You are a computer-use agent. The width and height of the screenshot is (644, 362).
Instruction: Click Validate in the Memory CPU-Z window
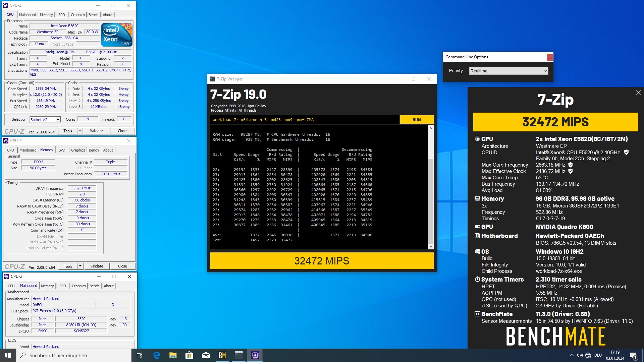(97, 266)
